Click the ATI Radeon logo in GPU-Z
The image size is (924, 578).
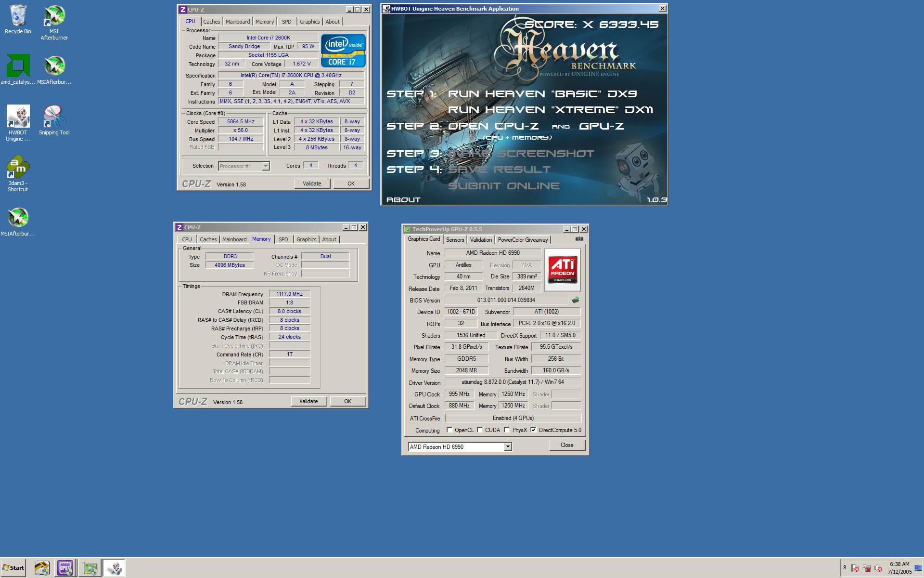coord(562,270)
